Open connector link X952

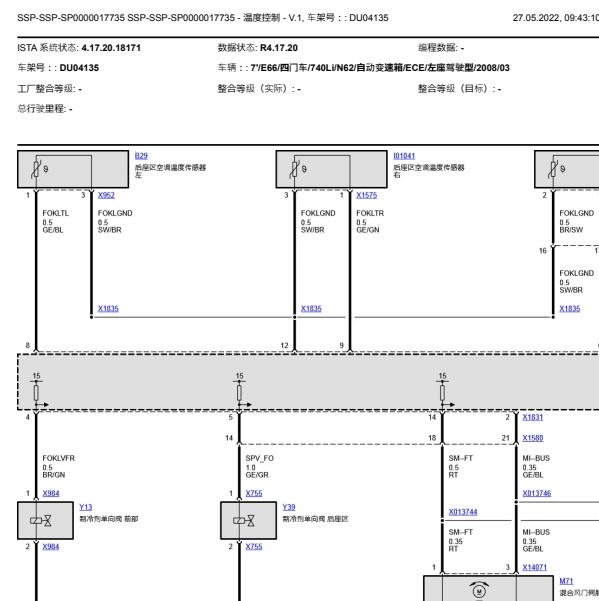(x=106, y=195)
